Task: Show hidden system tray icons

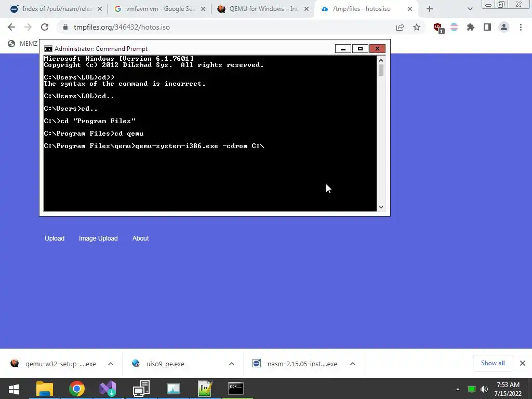Action: pyautogui.click(x=458, y=389)
